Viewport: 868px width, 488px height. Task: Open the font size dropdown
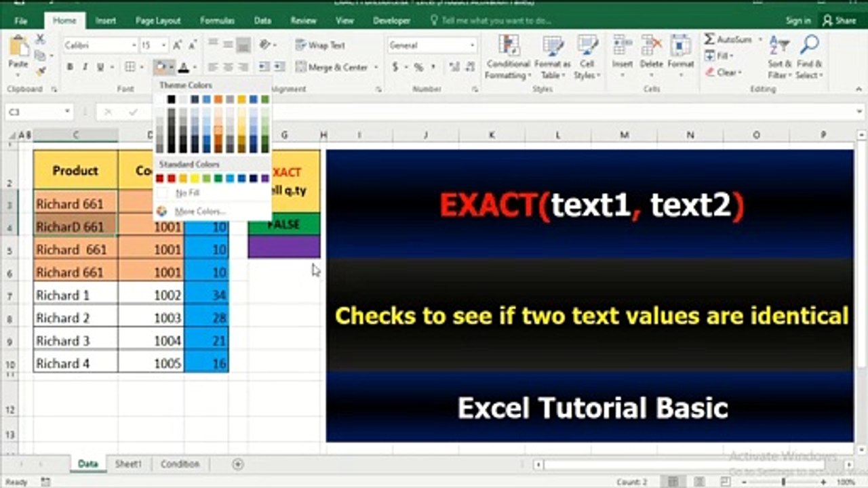(163, 45)
